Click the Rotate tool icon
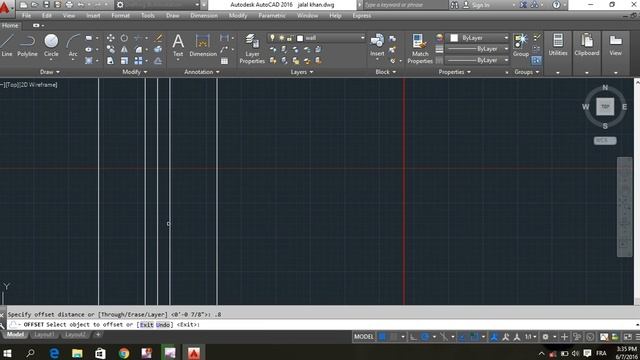This screenshot has height=360, width=640. point(124,38)
